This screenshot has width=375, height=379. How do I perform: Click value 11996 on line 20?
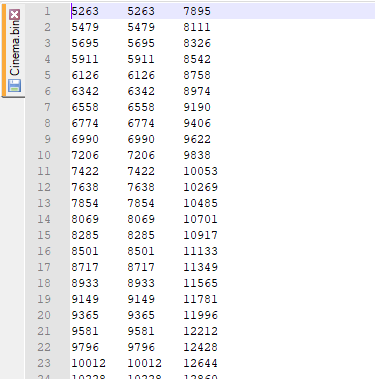click(x=200, y=315)
